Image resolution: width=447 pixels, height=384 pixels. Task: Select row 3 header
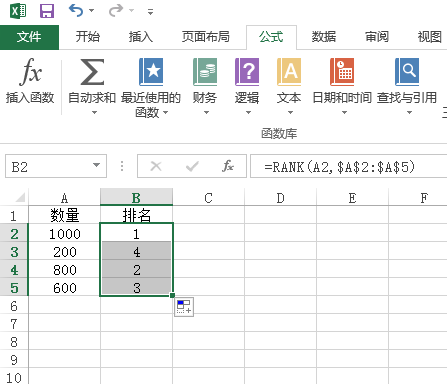coord(14,252)
